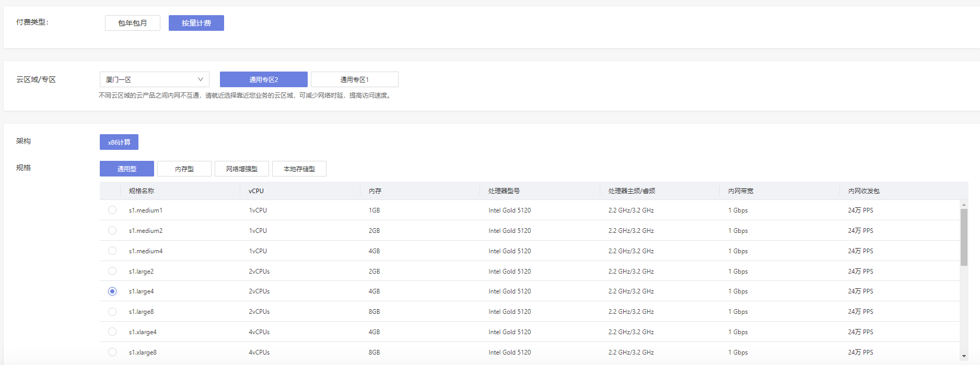Pick the s1.medium4 radio option
Image resolution: width=980 pixels, height=365 pixels.
coord(112,251)
